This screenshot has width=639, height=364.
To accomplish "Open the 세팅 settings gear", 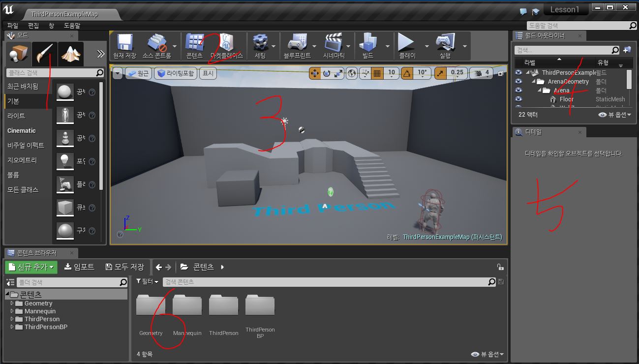I will [x=260, y=46].
